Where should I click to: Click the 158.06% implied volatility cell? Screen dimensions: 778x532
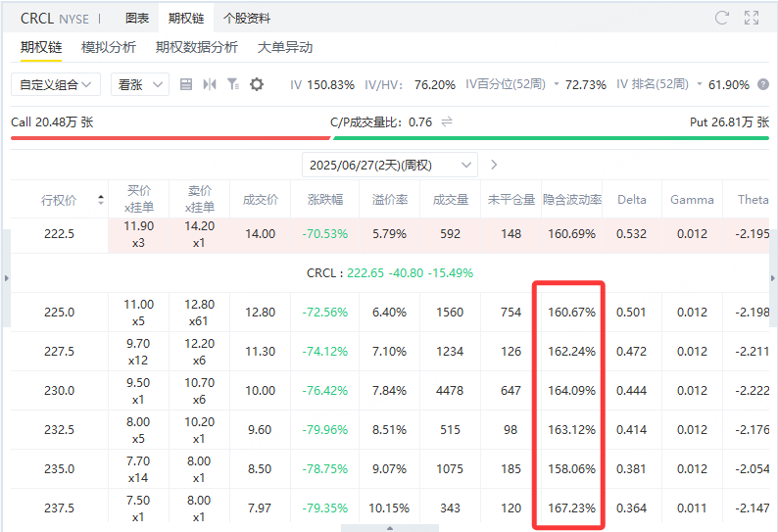(x=571, y=469)
